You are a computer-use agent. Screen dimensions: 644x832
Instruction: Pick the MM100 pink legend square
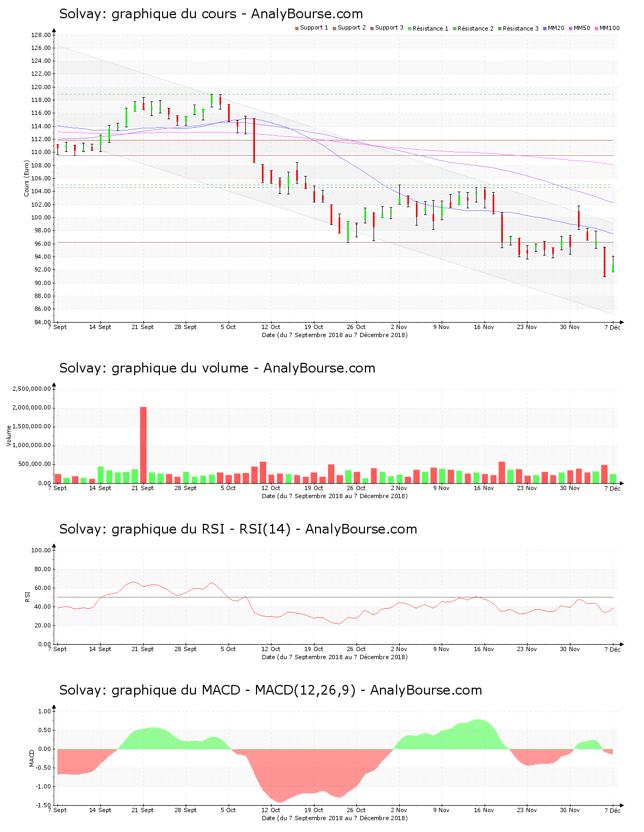[x=596, y=28]
